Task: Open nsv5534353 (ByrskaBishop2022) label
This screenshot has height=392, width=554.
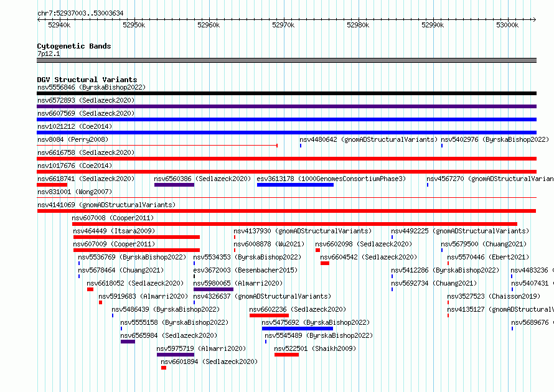Action: [x=247, y=257]
